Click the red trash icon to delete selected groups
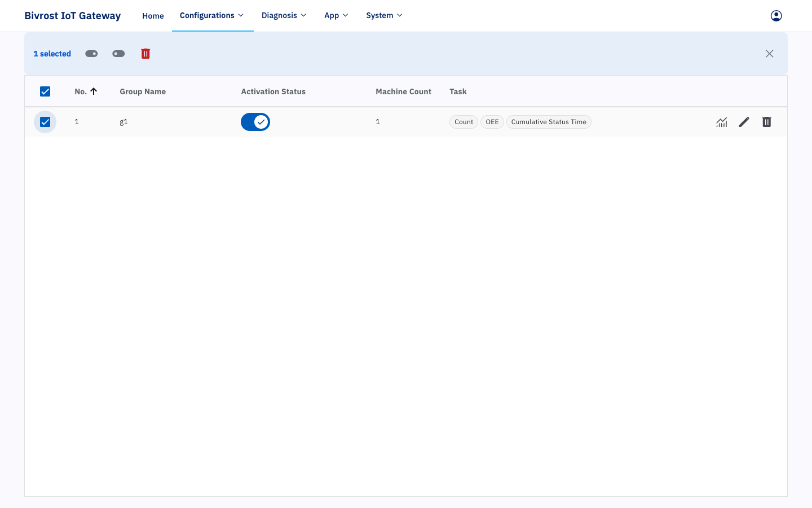This screenshot has height=508, width=812. pyautogui.click(x=145, y=54)
